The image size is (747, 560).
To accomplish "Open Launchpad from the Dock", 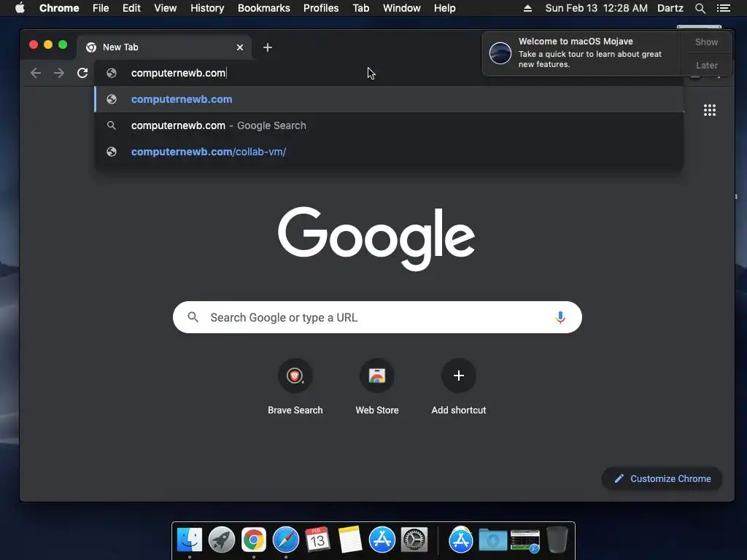I will [222, 540].
